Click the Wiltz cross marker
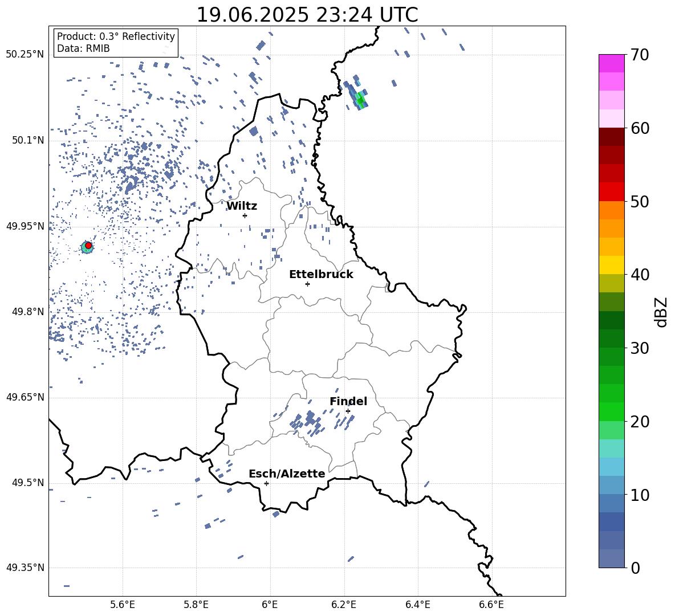 pos(245,215)
